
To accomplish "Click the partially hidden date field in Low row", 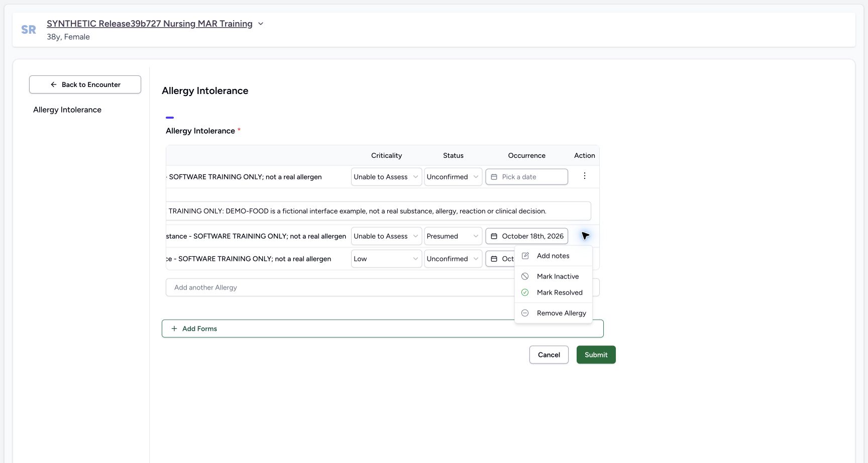I will (x=500, y=259).
